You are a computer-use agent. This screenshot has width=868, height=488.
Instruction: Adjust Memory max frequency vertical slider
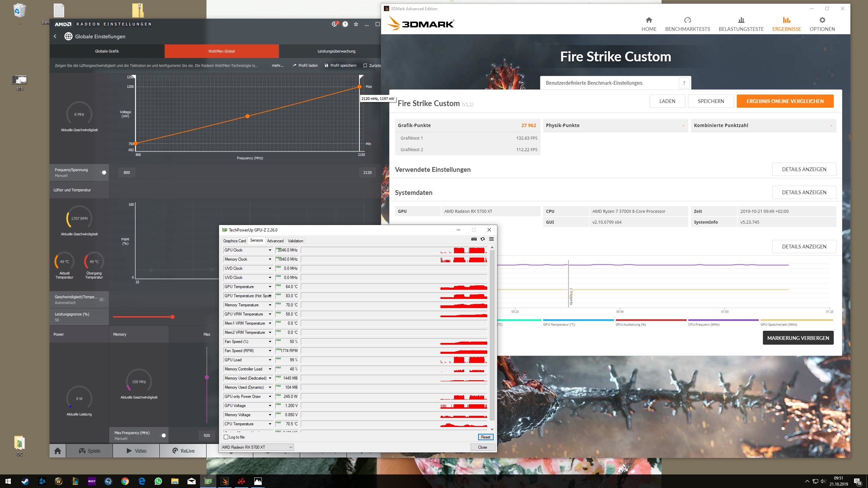click(x=207, y=377)
